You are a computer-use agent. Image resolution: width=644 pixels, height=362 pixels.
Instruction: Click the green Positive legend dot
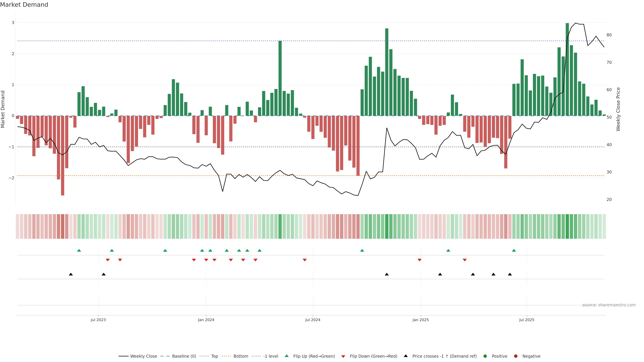coord(485,356)
